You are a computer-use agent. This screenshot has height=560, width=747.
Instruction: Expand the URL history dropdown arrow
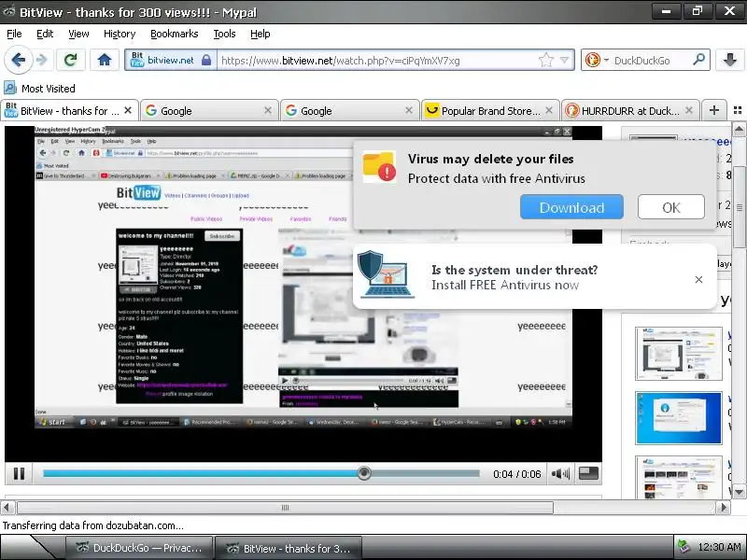565,60
